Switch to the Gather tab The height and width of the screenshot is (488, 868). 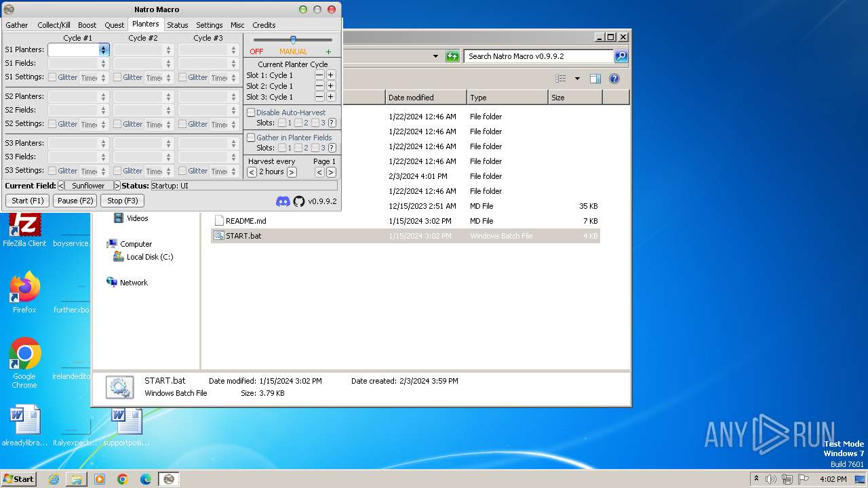pyautogui.click(x=17, y=25)
